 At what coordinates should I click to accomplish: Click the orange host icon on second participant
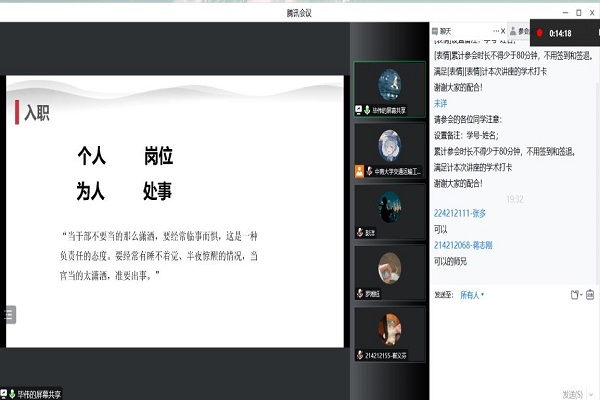click(359, 171)
